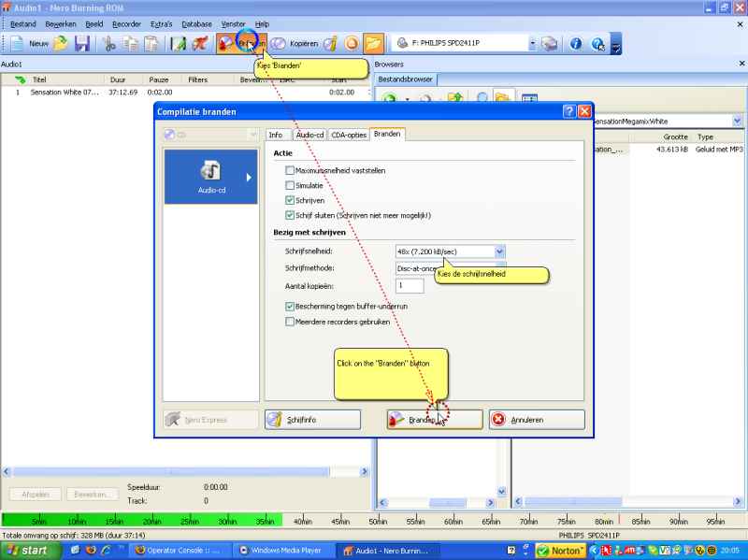Switch to the CDA-opties tab
Screen dimensions: 748x560
[x=349, y=135]
